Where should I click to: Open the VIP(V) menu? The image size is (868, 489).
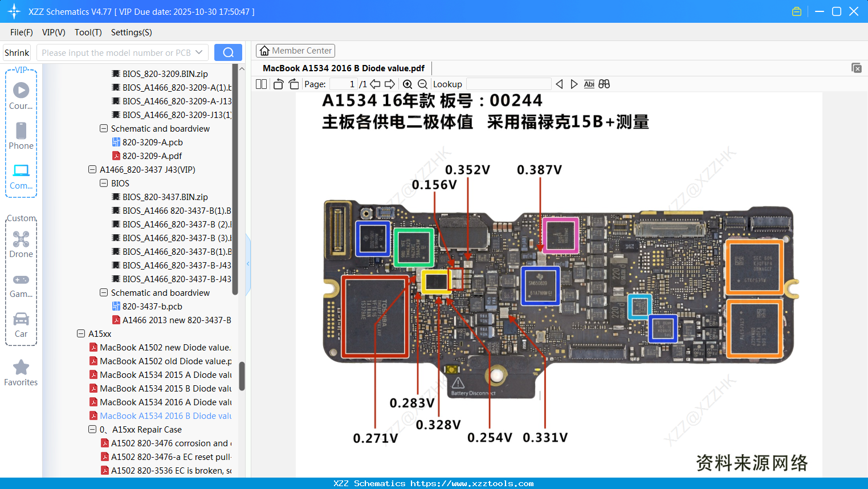54,32
